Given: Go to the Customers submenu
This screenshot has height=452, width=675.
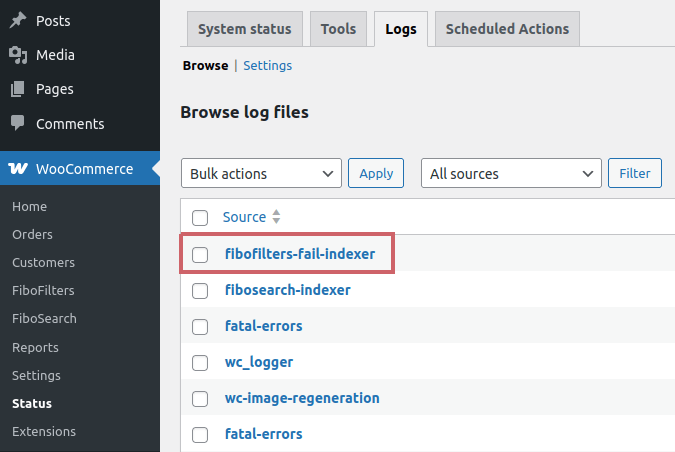Looking at the screenshot, I should pyautogui.click(x=43, y=263).
